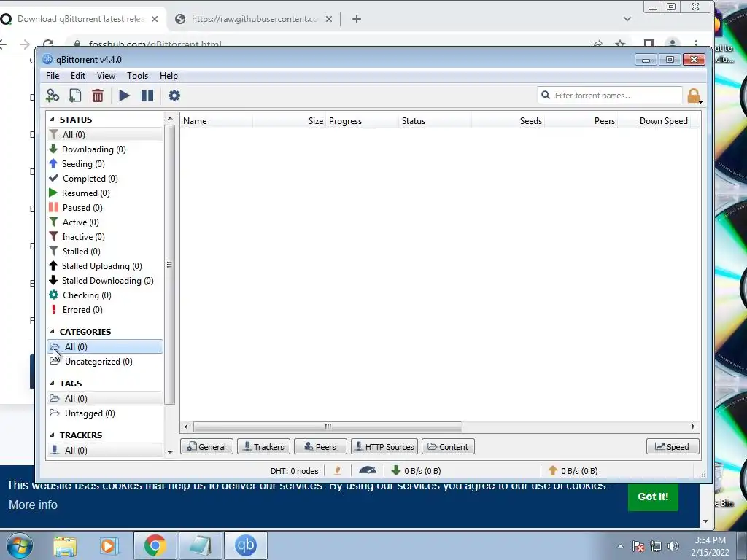Open Options via the gear icon
The height and width of the screenshot is (560, 747).
click(174, 96)
